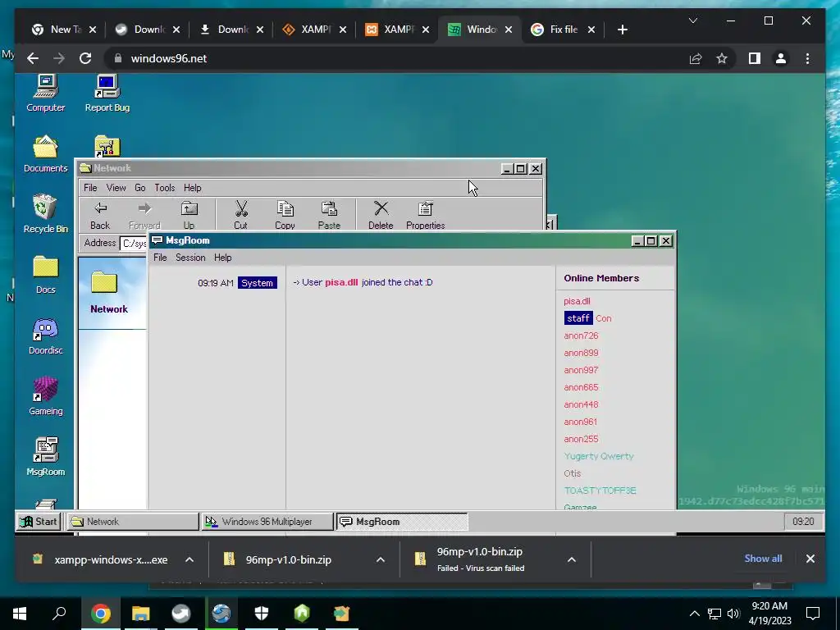Viewport: 840px width, 630px height.
Task: Launch the Doordisc shortcut
Action: (46, 336)
